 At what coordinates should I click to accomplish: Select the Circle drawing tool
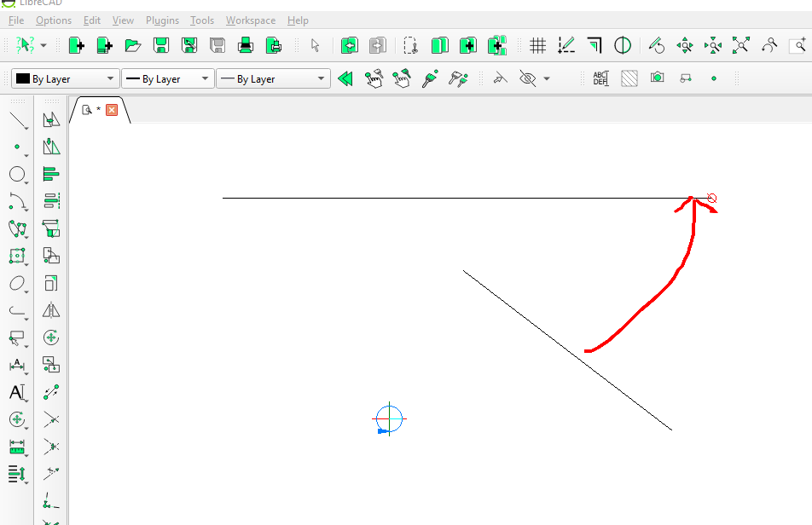[x=17, y=174]
